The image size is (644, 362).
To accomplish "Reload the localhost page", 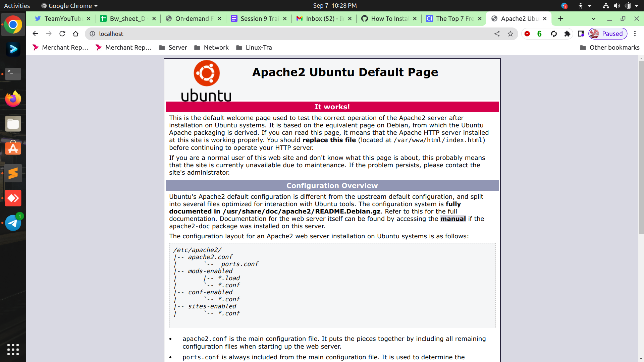I will (x=62, y=34).
